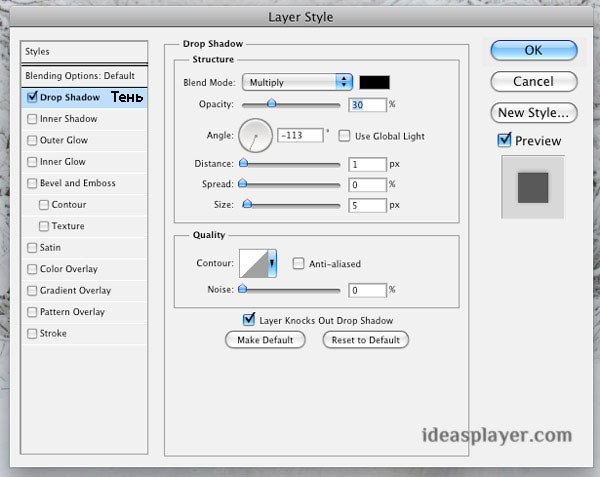Enable the Gradient Overlay checkbox
The height and width of the screenshot is (477, 600).
[32, 290]
